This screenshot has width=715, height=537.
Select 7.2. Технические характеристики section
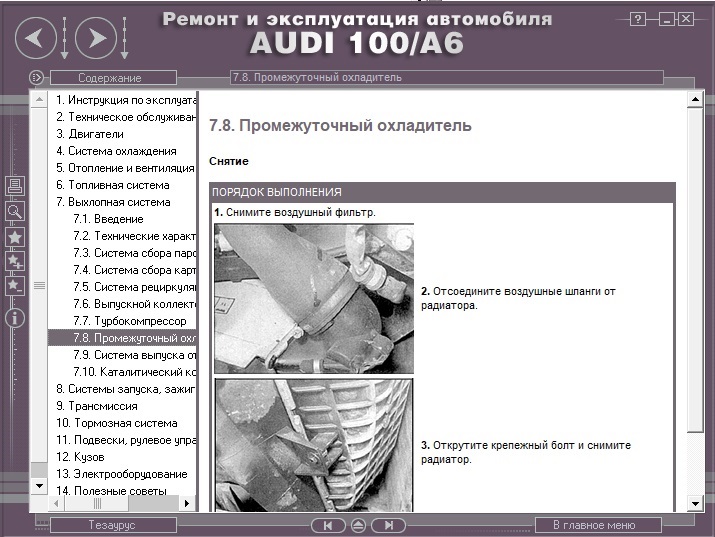click(x=134, y=236)
